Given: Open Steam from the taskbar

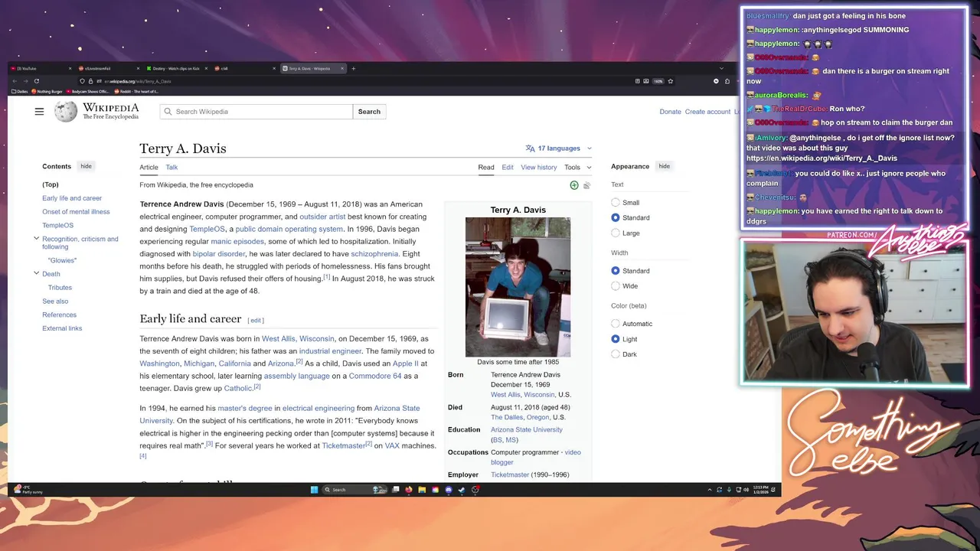Looking at the screenshot, I should tap(462, 490).
